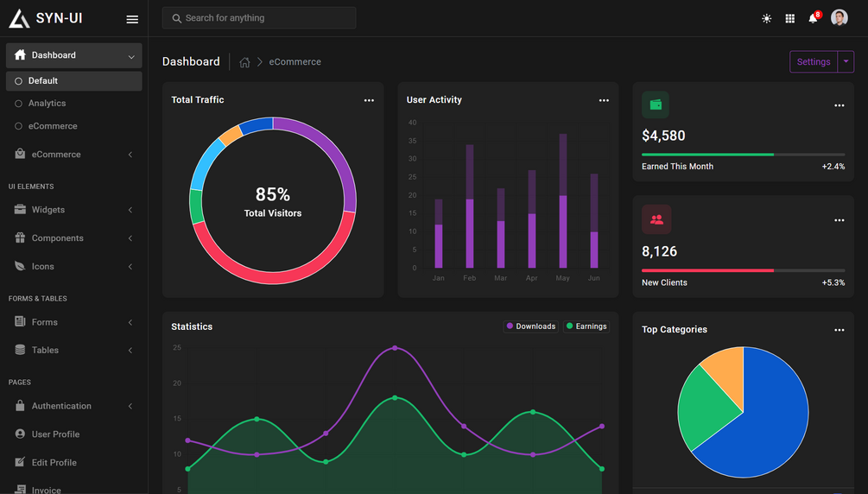Toggle the Earnings series in Statistics legend
The width and height of the screenshot is (868, 494).
click(x=586, y=326)
